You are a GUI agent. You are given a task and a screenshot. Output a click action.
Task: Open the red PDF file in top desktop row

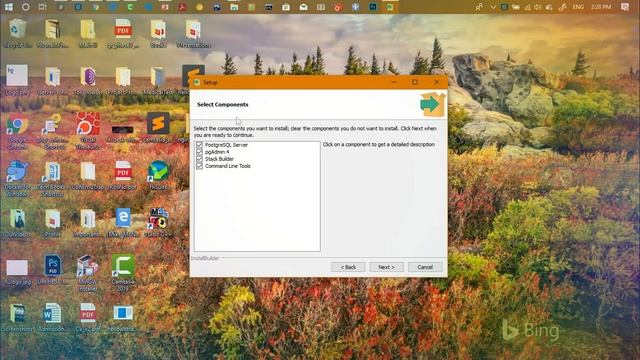tap(123, 33)
